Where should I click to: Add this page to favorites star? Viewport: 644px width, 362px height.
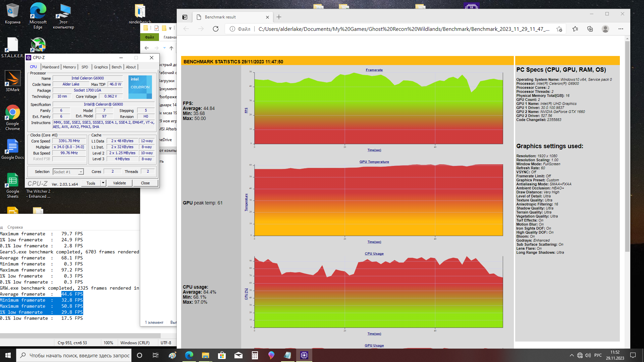pos(559,29)
